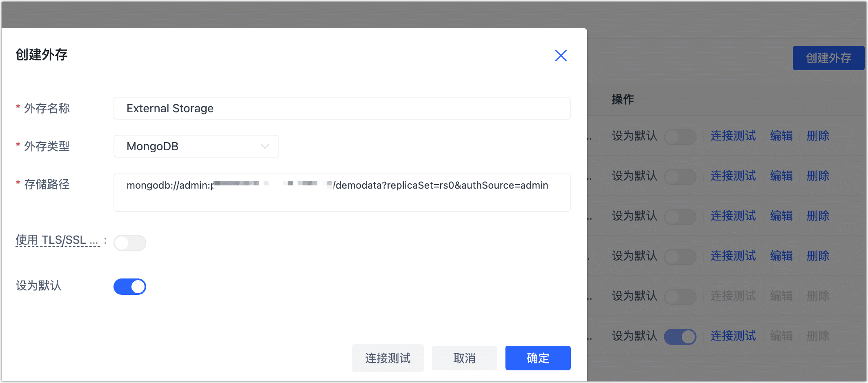The image size is (868, 383).
Task: Click the 确定 button to confirm
Action: click(x=538, y=358)
